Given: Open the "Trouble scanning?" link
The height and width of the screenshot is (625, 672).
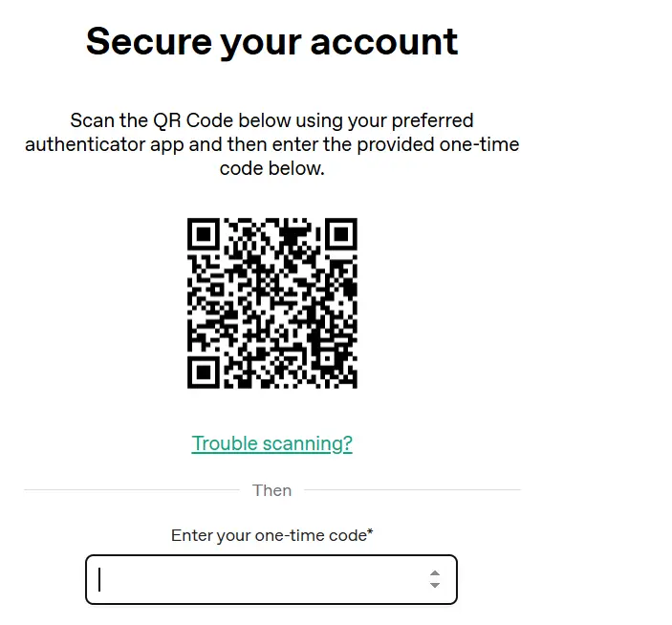Looking at the screenshot, I should [x=271, y=443].
